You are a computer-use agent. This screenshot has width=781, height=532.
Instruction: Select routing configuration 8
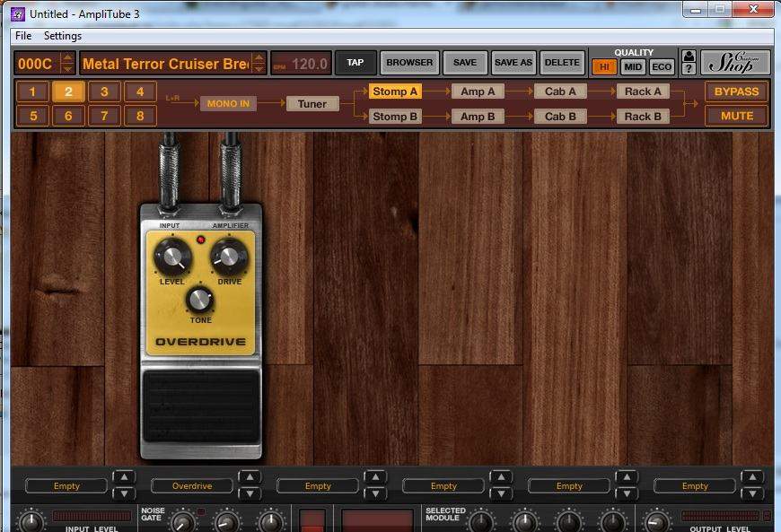140,116
